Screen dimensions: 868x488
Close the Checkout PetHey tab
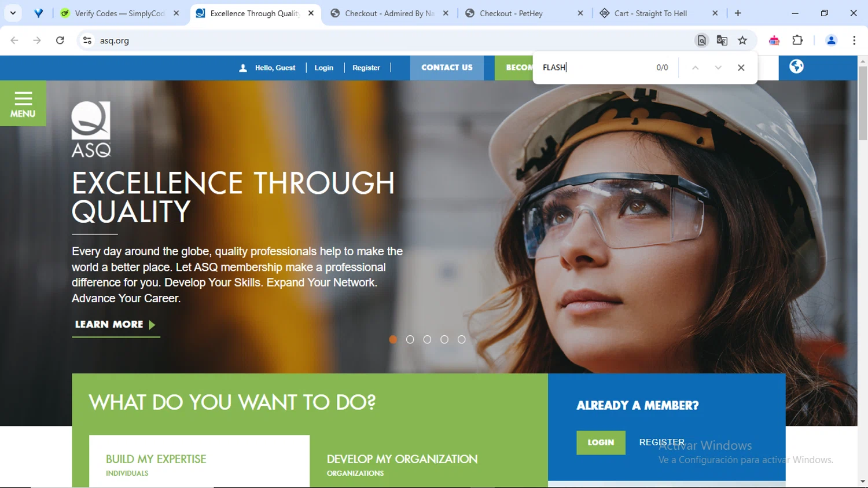[580, 13]
